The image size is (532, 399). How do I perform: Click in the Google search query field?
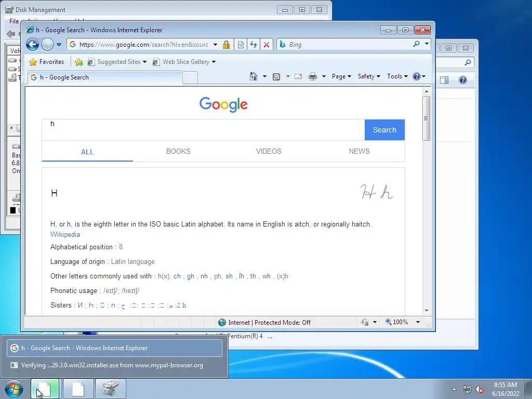click(203, 130)
